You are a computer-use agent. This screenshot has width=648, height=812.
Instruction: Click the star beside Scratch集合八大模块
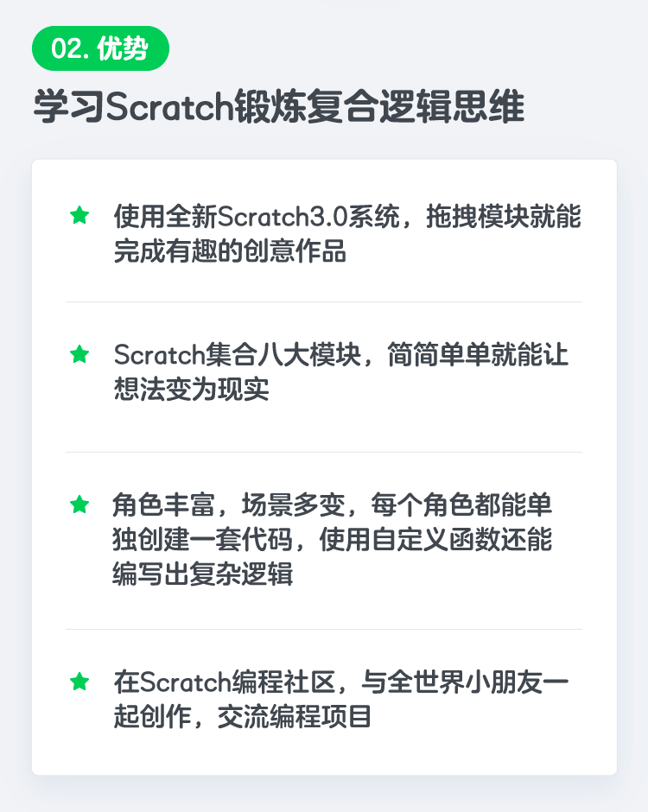[x=79, y=354]
